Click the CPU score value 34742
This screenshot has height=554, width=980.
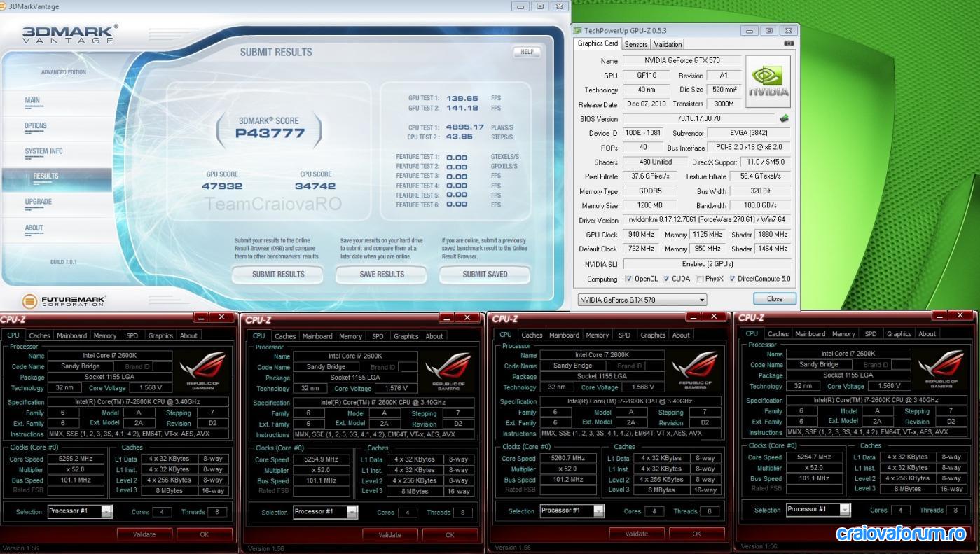(315, 186)
